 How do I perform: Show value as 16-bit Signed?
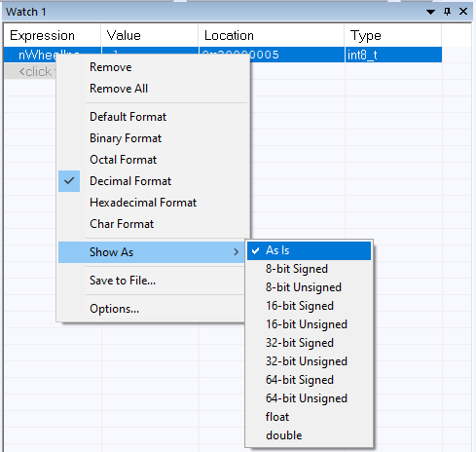309,306
